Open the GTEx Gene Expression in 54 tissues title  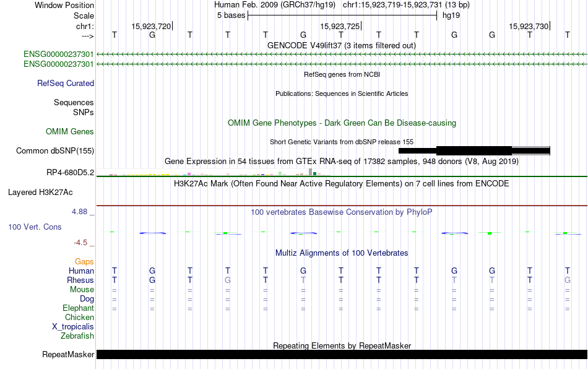click(x=342, y=161)
